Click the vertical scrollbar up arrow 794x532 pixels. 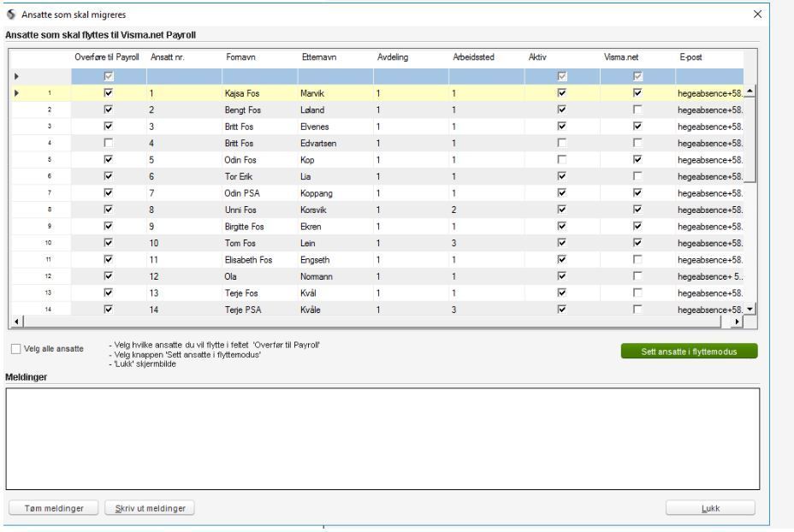[x=750, y=91]
